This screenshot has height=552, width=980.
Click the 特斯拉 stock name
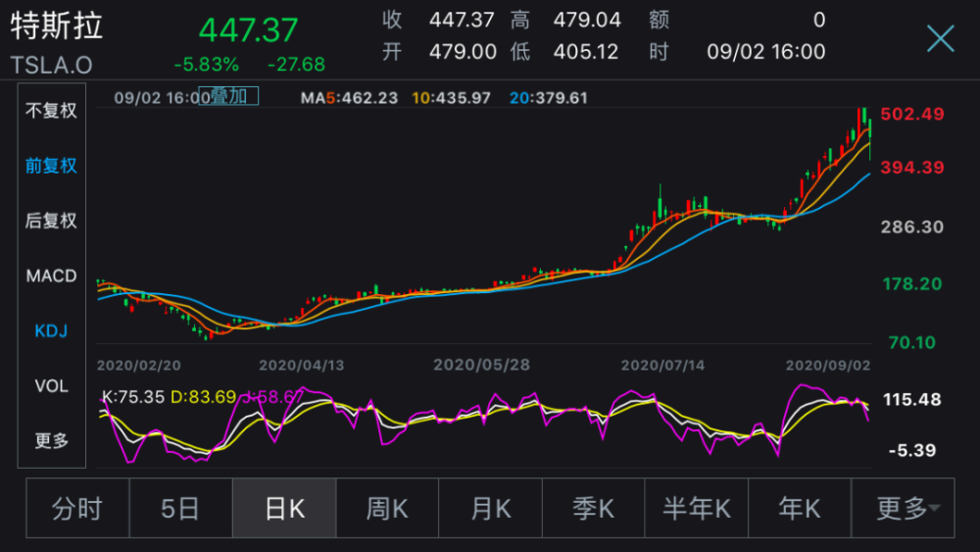[x=56, y=26]
